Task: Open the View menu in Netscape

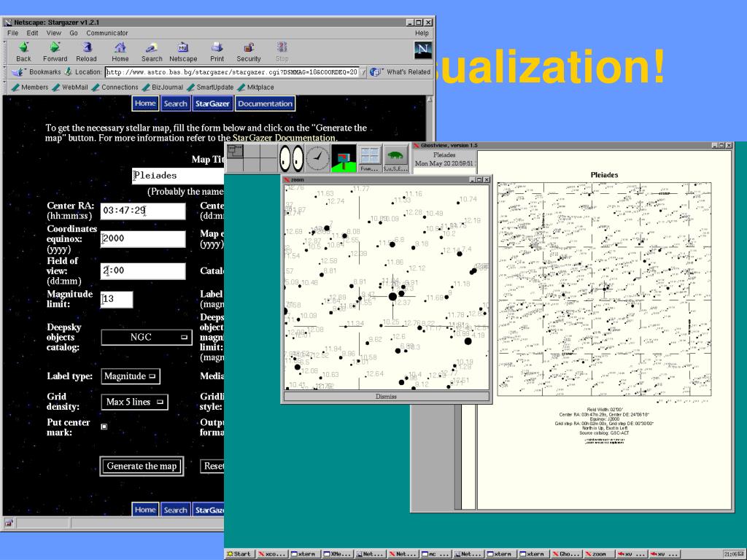Action: pyautogui.click(x=53, y=33)
